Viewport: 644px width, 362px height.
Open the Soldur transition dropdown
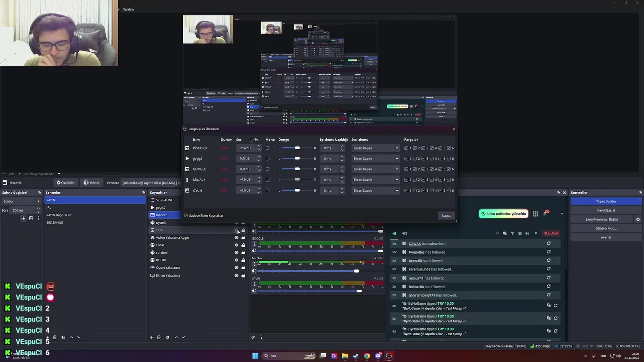[21, 201]
